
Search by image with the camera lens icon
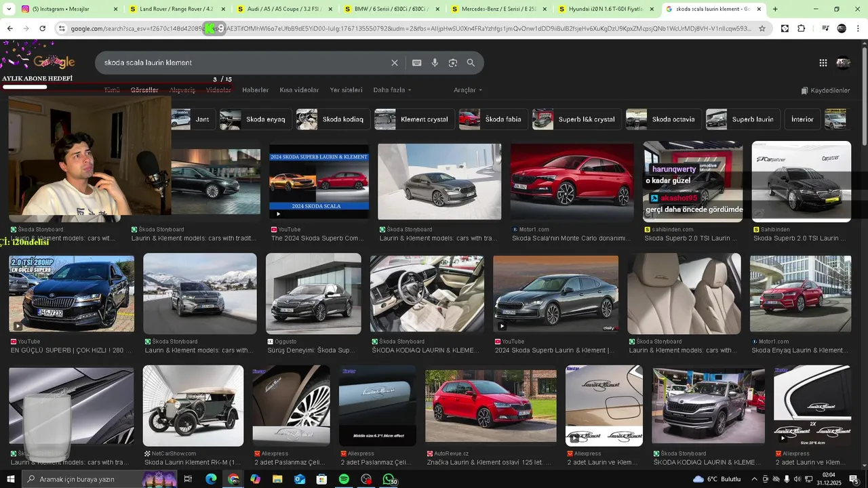pos(453,62)
